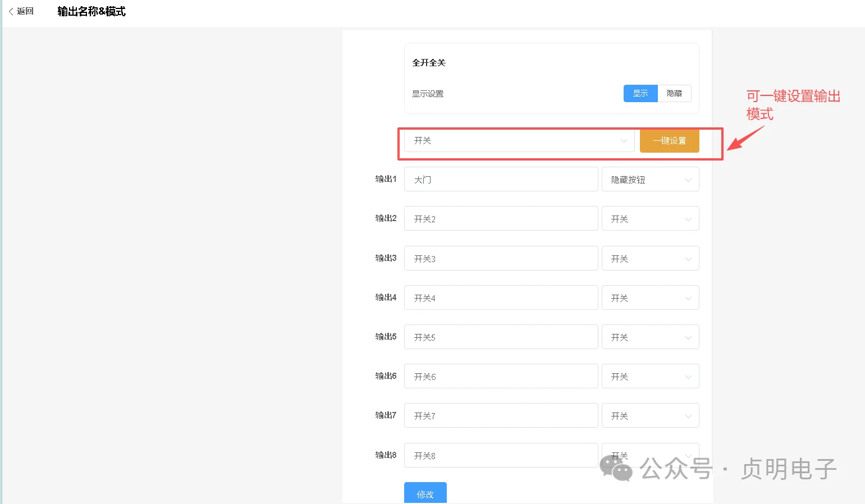This screenshot has width=865, height=504.
Task: Click the 输出8 row label
Action: click(386, 455)
